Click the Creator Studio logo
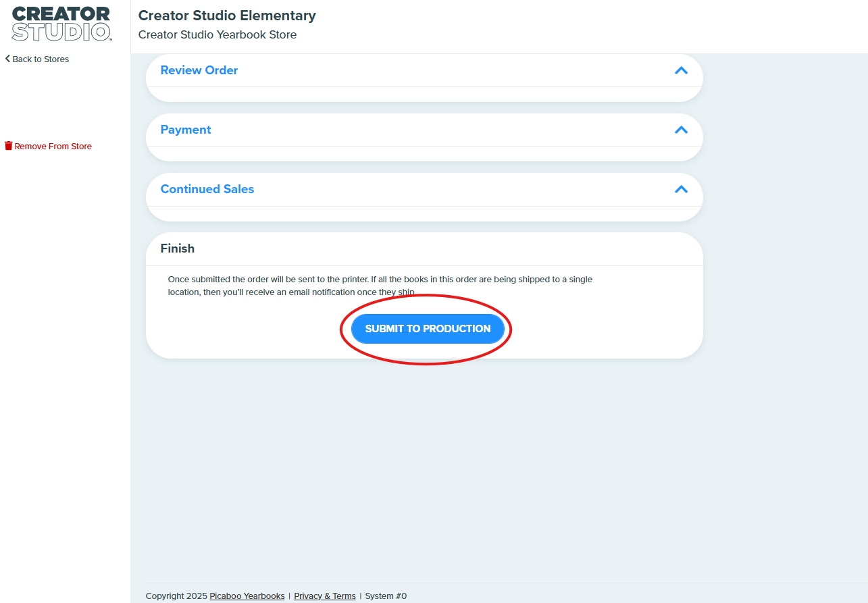Viewport: 868px width, 603px height. [61, 24]
